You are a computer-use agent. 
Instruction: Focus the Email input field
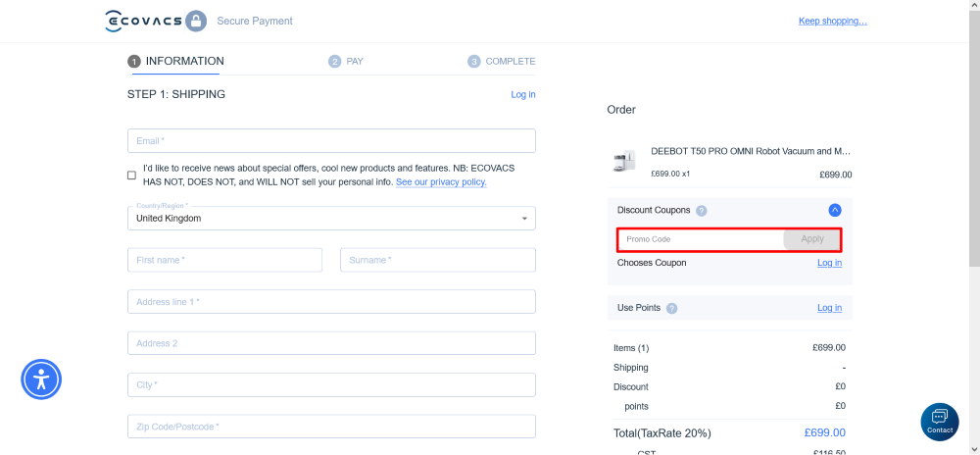tap(331, 140)
